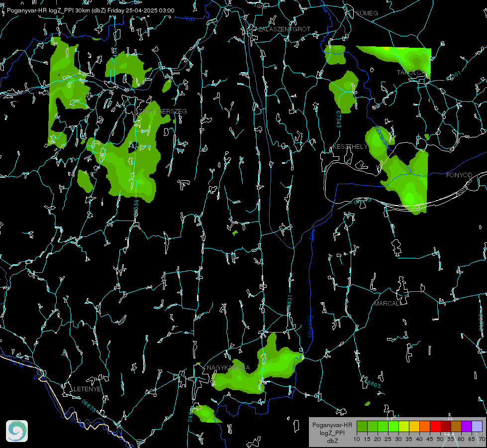Click the blue "Vas" county label at top
The width and height of the screenshot is (487, 448).
(190, 19)
